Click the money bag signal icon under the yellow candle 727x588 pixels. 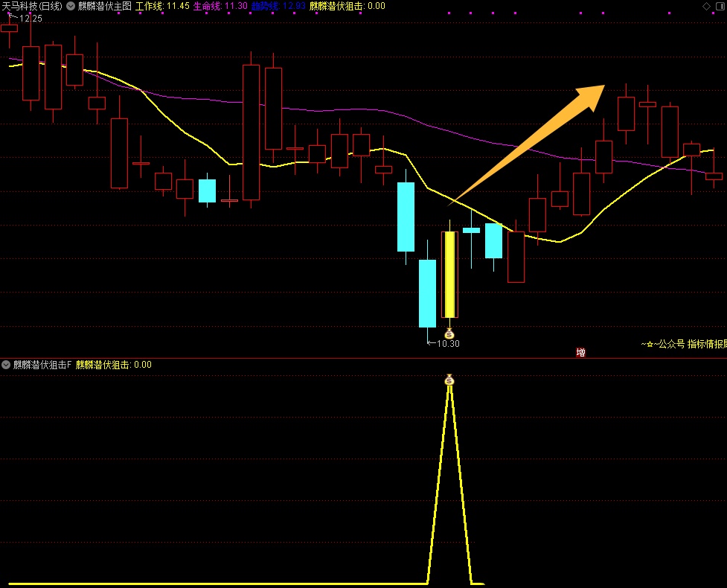[449, 333]
